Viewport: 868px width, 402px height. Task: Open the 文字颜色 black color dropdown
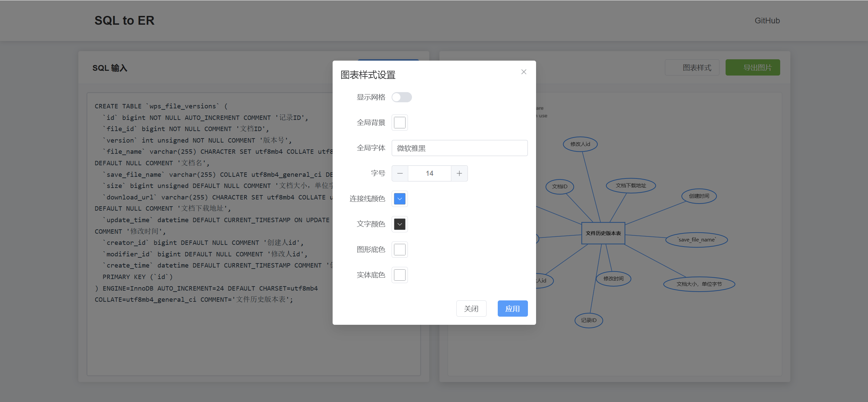[x=399, y=224]
